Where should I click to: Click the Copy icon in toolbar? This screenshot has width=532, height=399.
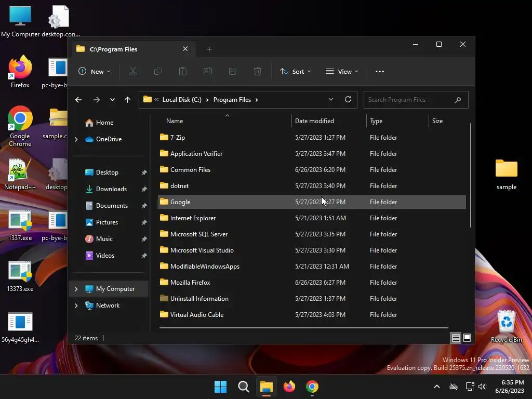point(158,72)
